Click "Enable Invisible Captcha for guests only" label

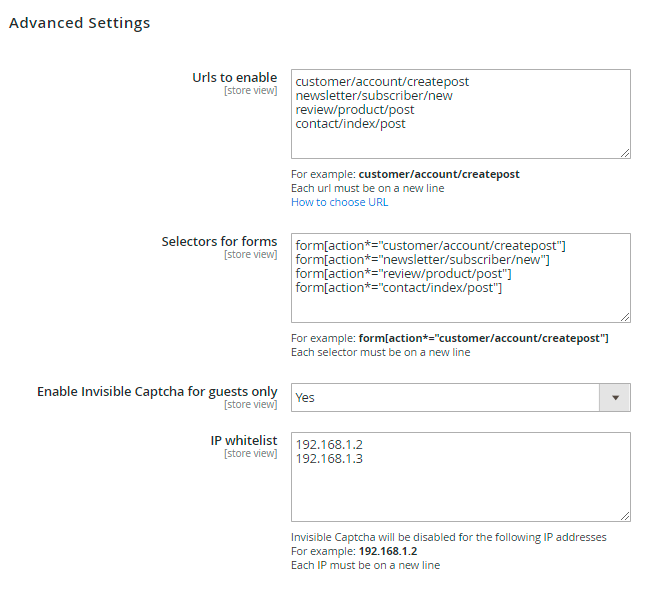tap(157, 391)
